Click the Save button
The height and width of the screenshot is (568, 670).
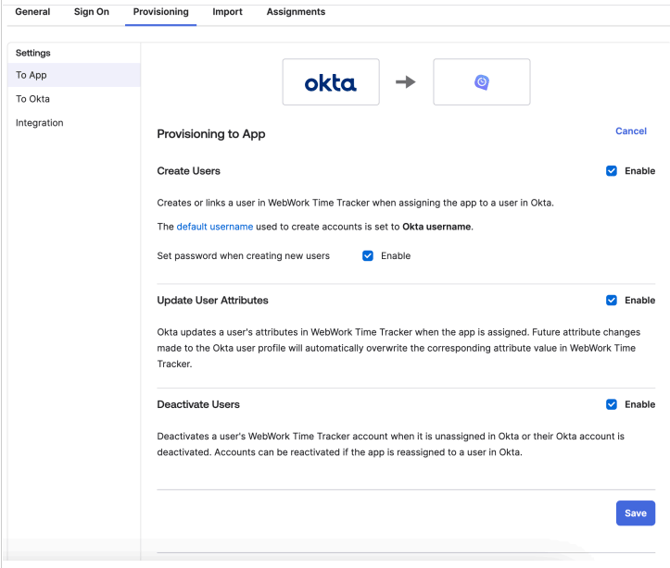635,513
